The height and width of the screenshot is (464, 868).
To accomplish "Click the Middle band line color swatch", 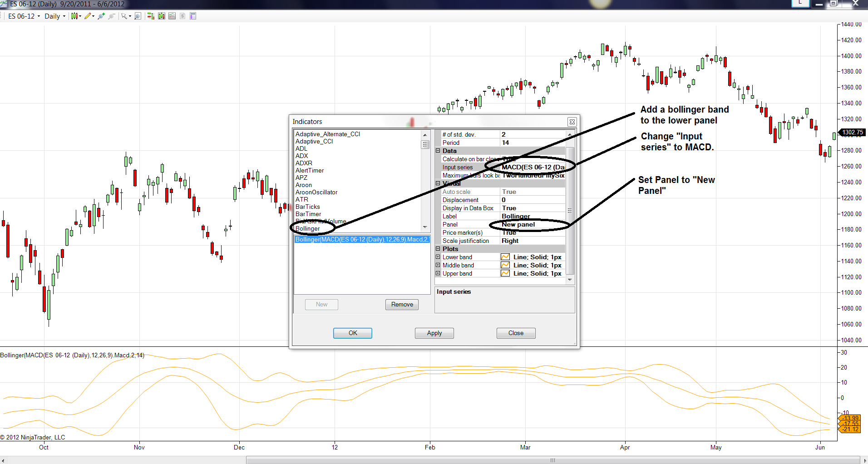I will coord(505,265).
